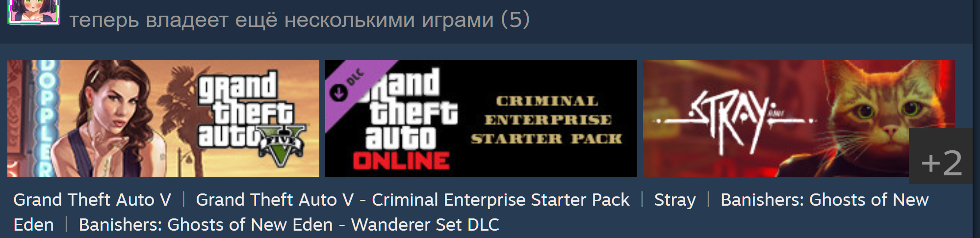
Task: Follow the Grand Theft Auto V text link
Action: [92, 200]
